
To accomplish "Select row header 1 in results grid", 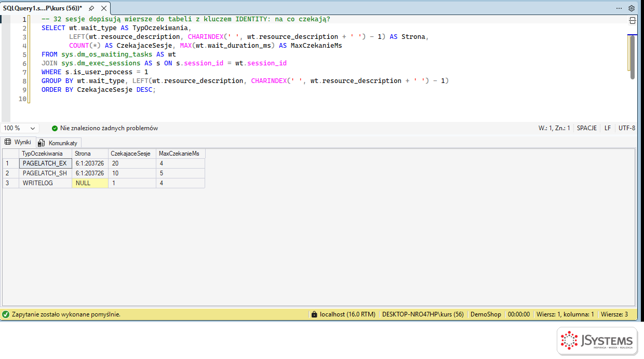I will [10, 163].
